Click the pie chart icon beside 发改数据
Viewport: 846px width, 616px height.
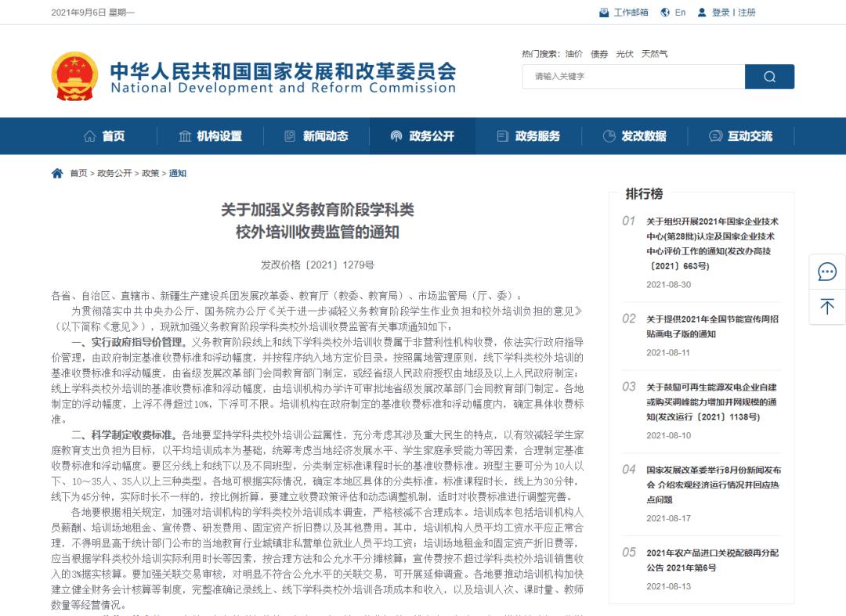click(609, 136)
